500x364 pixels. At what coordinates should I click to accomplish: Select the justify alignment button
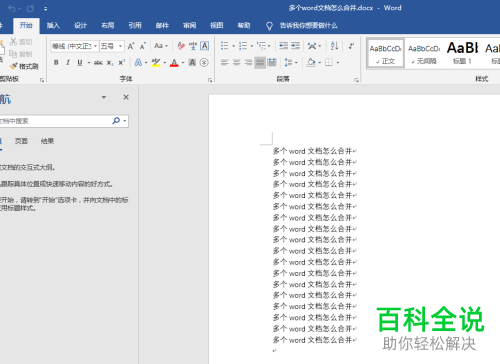pyautogui.click(x=260, y=62)
